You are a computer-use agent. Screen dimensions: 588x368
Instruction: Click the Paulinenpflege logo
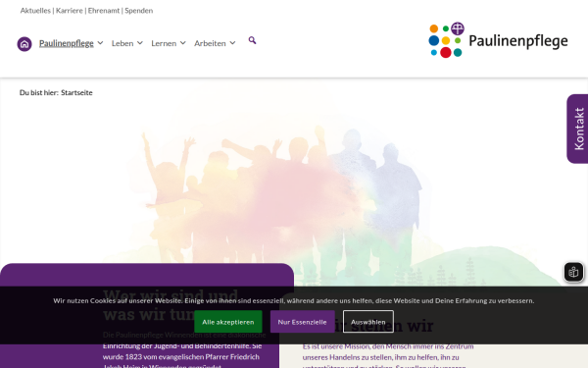click(498, 40)
